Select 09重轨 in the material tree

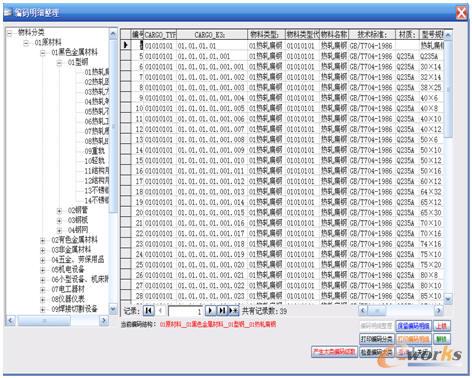pos(95,151)
